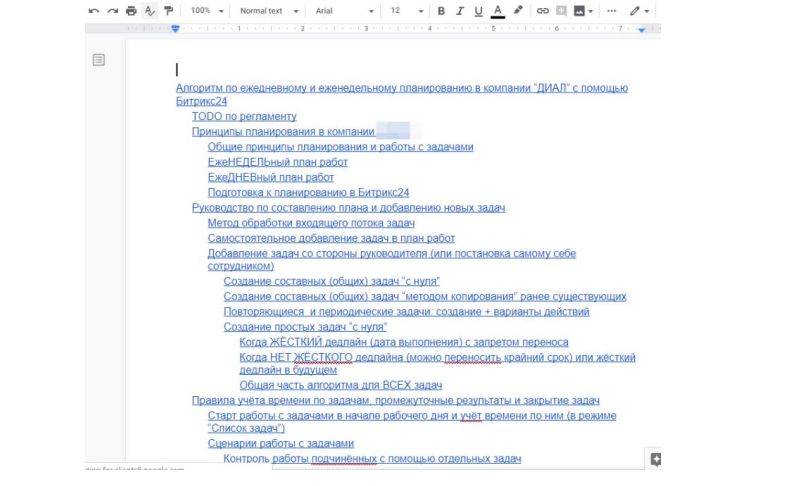Viewport: 799px width, 486px height.
Task: Open the Normal text style dropdown
Action: (x=269, y=11)
